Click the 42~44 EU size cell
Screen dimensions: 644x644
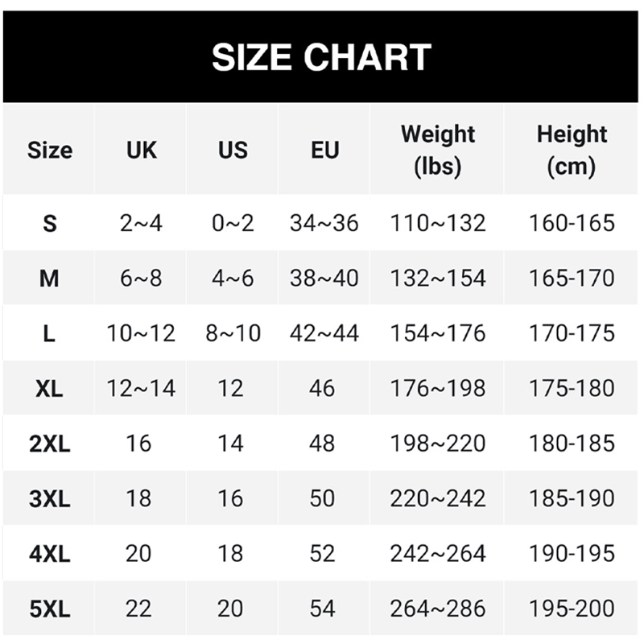324,333
